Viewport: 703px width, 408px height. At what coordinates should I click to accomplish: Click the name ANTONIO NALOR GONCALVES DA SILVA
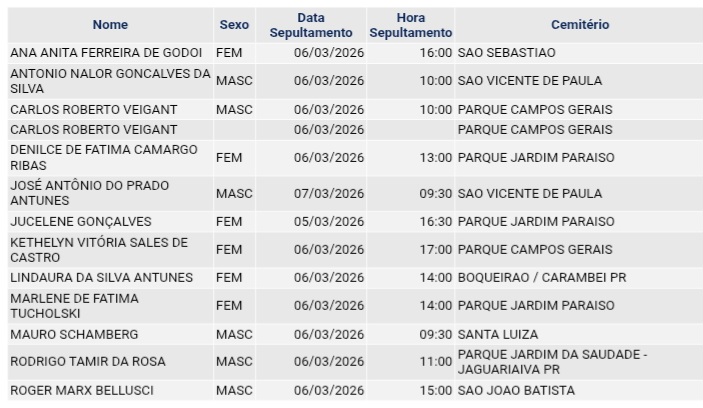[110, 80]
